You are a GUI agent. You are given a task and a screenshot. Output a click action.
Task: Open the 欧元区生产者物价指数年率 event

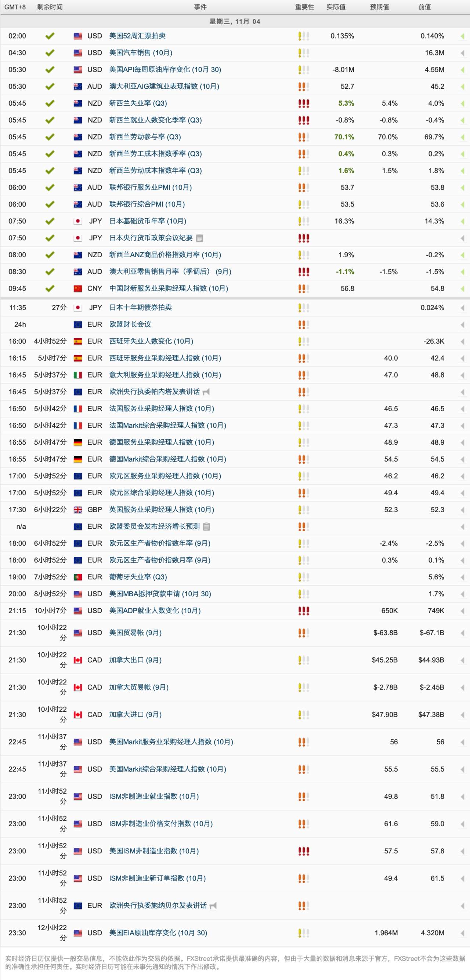(x=160, y=543)
